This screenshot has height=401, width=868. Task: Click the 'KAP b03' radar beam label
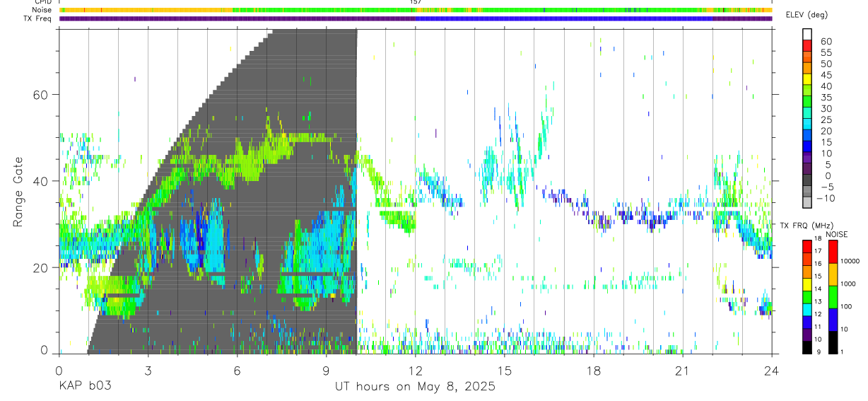click(x=85, y=387)
